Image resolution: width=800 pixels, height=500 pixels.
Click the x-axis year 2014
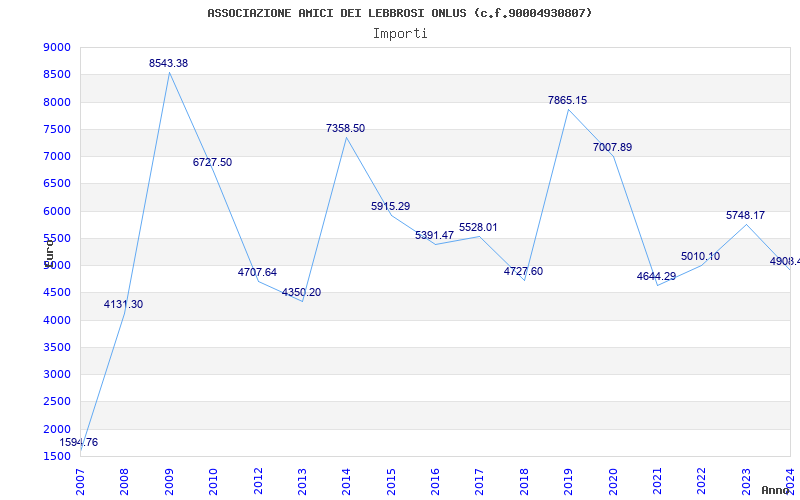[346, 482]
